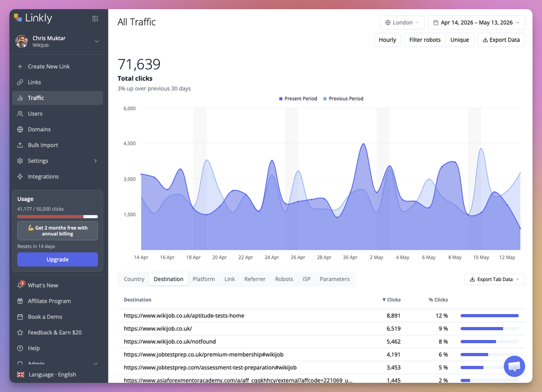The image size is (542, 392).
Task: Expand the Chris Muktar account chevron
Action: (97, 42)
